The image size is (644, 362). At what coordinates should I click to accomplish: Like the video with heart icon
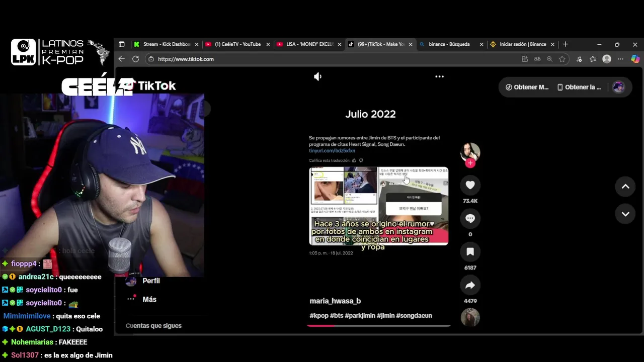coord(470,185)
